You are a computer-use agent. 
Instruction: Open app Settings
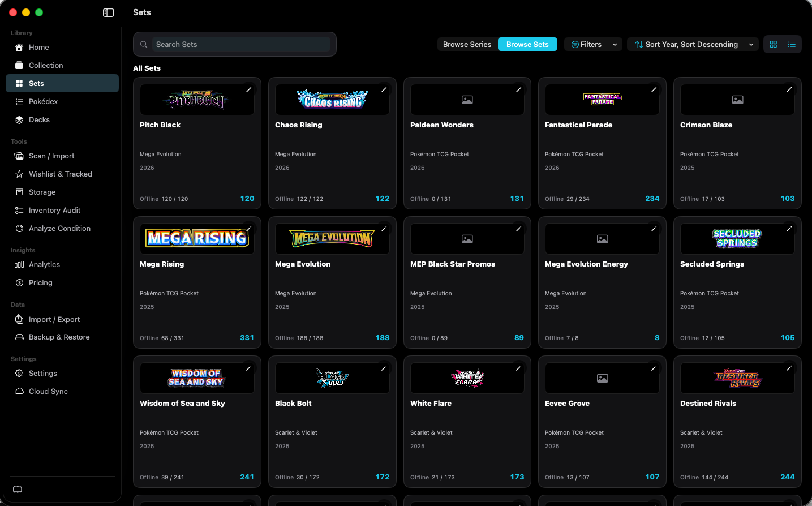point(62,373)
